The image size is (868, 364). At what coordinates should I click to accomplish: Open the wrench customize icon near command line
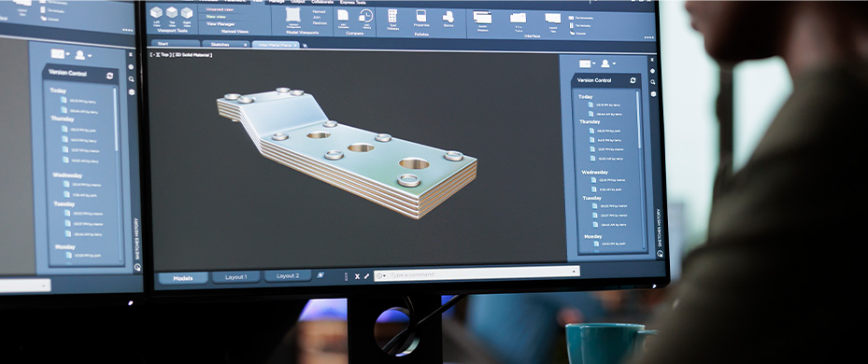pos(366,276)
